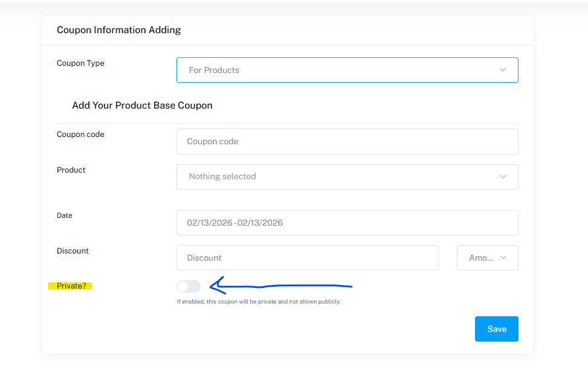This screenshot has width=588, height=376.
Task: Open the Coupon Type dropdown showing For Products
Action: 338,70
